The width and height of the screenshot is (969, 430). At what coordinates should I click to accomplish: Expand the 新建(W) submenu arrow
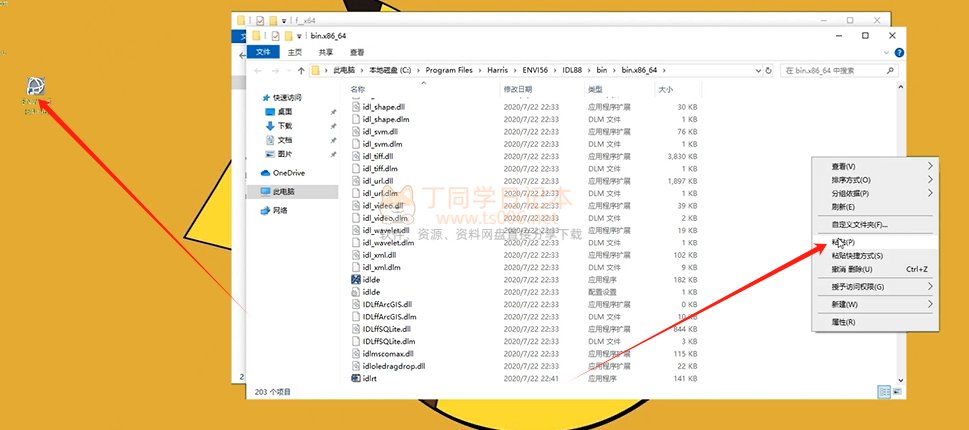tap(930, 305)
